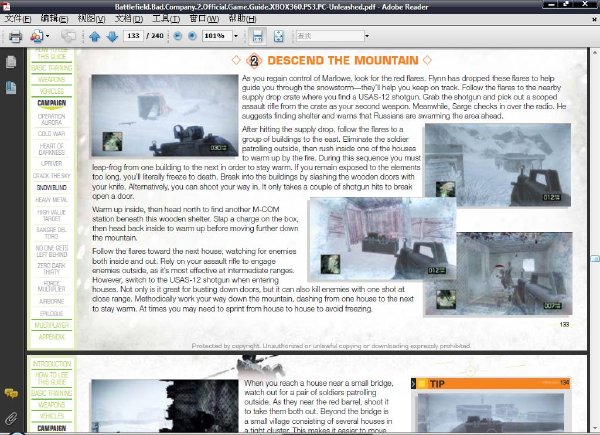Click the ZERO DARK THIRTY sidebar entry
This screenshot has height=435, width=600.
tap(52, 269)
